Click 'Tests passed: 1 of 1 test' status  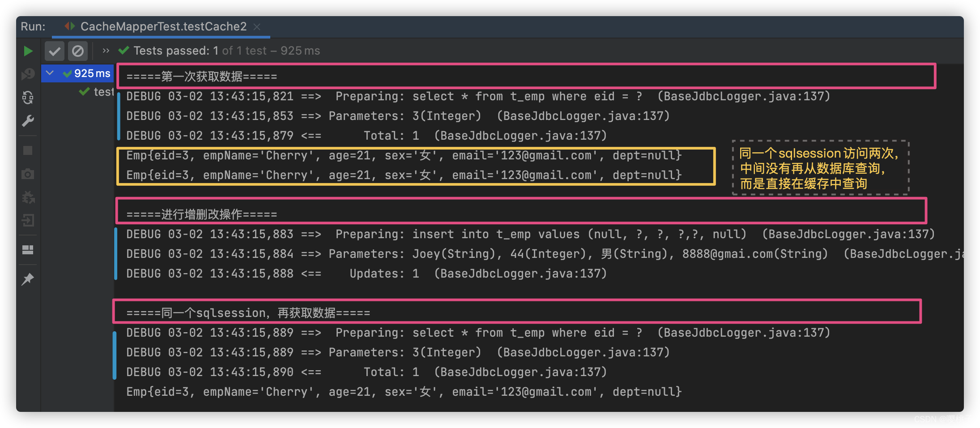click(200, 51)
